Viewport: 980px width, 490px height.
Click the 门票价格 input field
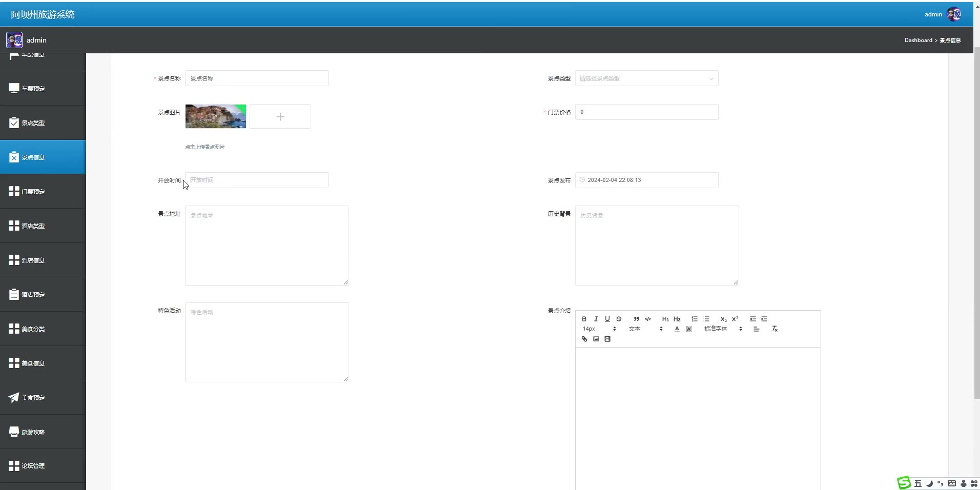(x=646, y=112)
